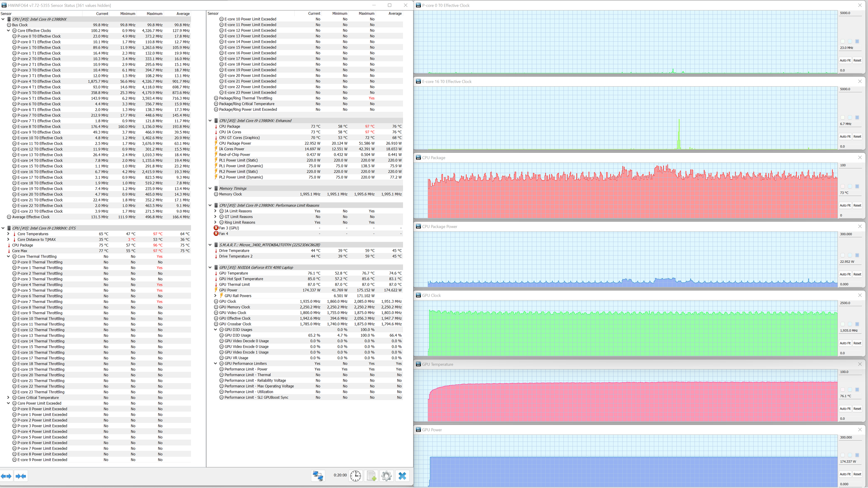This screenshot has width=868, height=488.
Task: Click the log file with plus icon
Action: [371, 476]
